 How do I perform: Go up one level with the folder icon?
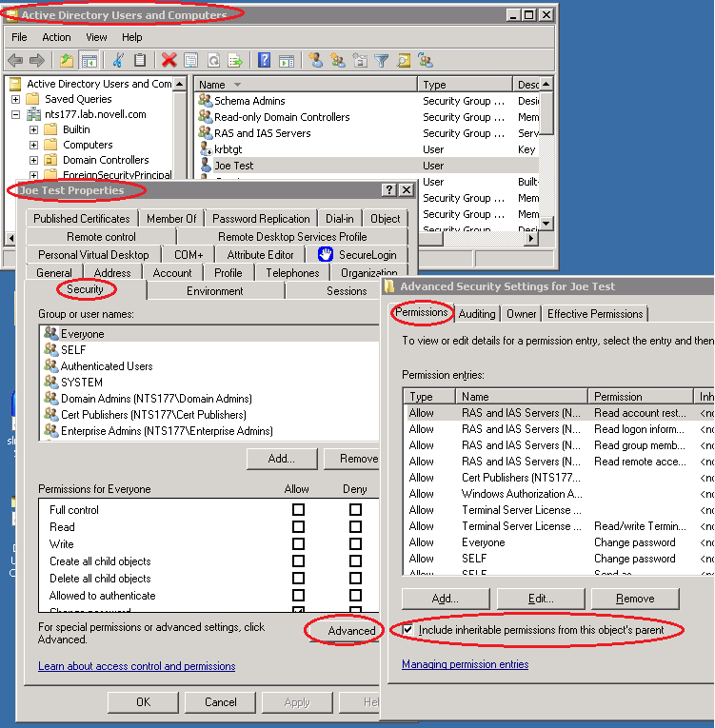tap(67, 60)
